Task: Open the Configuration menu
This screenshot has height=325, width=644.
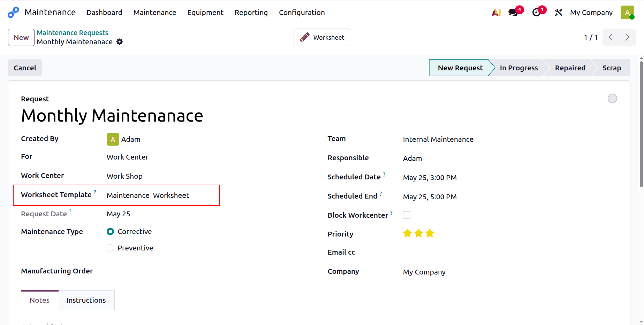Action: [x=302, y=13]
